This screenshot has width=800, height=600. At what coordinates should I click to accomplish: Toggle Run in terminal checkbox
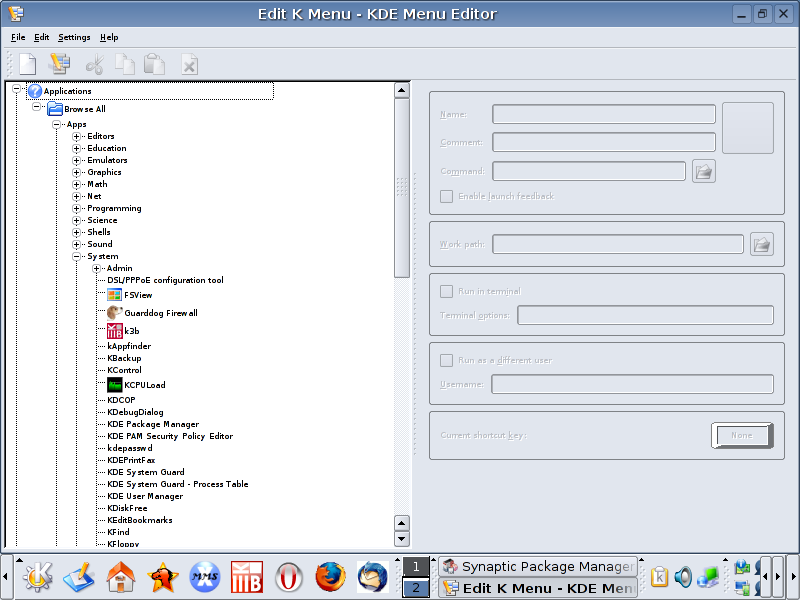[447, 291]
